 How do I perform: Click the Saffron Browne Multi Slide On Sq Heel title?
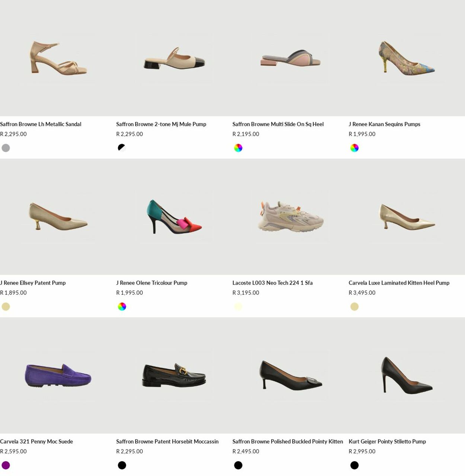point(278,124)
